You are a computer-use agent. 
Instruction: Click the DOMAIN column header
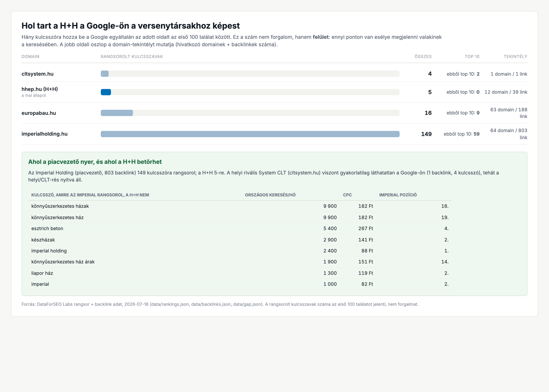click(30, 56)
